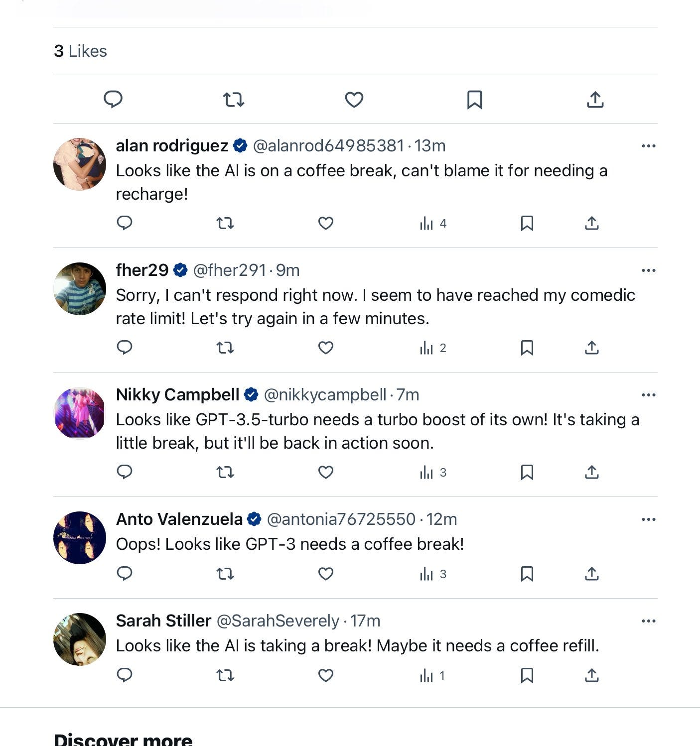
Task: Visit Anto Valenzuela's profile name
Action: tap(179, 519)
